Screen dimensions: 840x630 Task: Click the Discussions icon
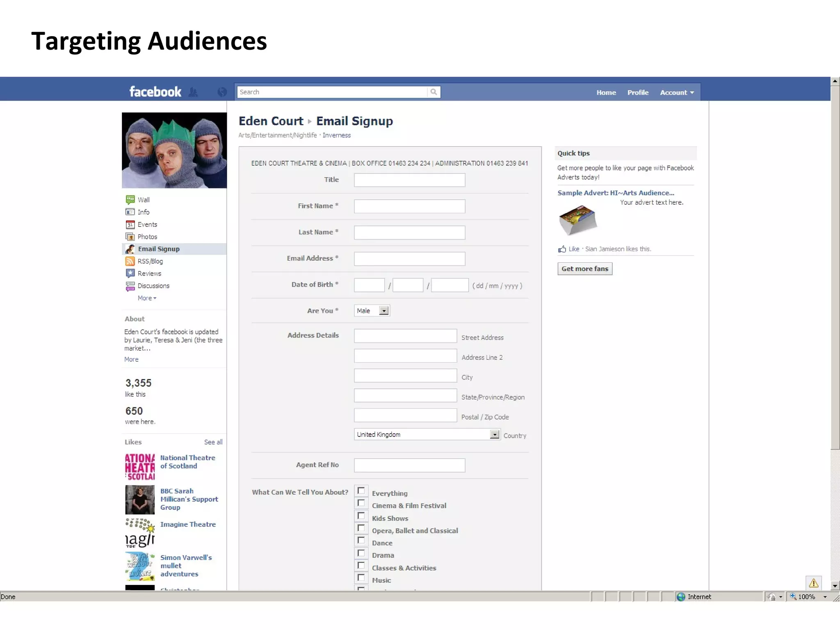(130, 286)
